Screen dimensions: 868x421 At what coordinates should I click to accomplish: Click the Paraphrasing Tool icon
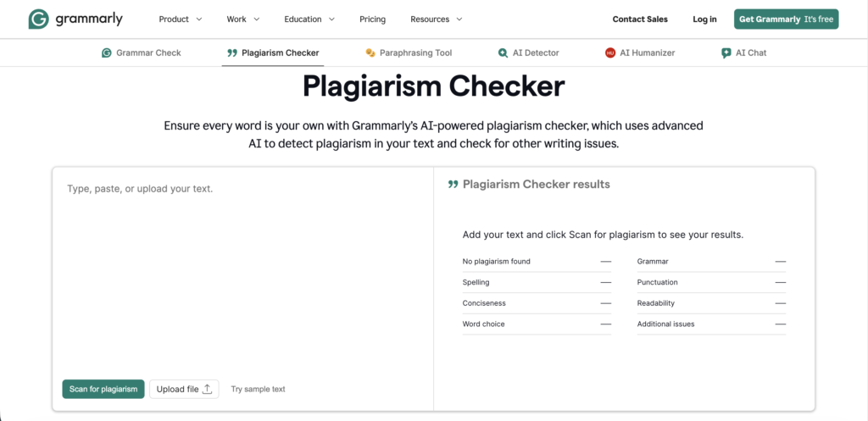point(370,53)
